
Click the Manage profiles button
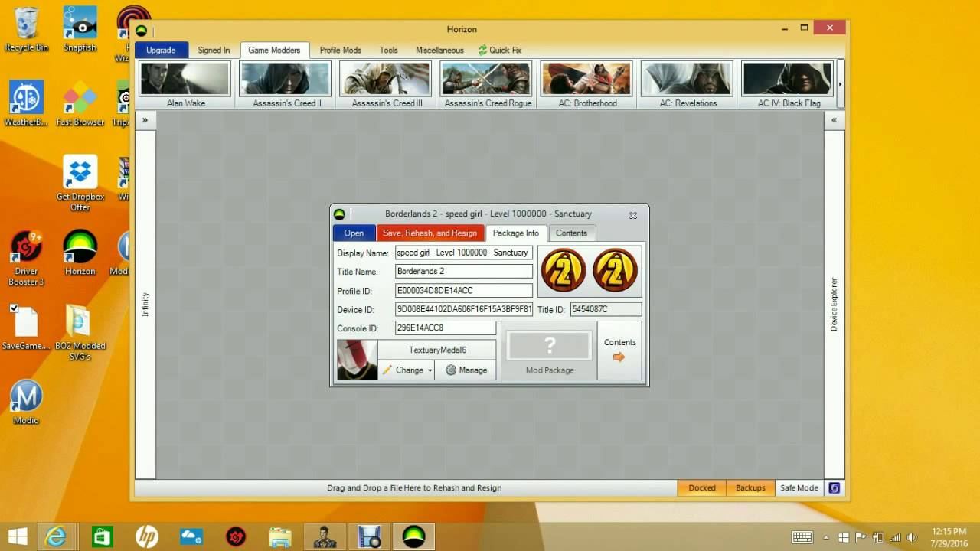[466, 370]
